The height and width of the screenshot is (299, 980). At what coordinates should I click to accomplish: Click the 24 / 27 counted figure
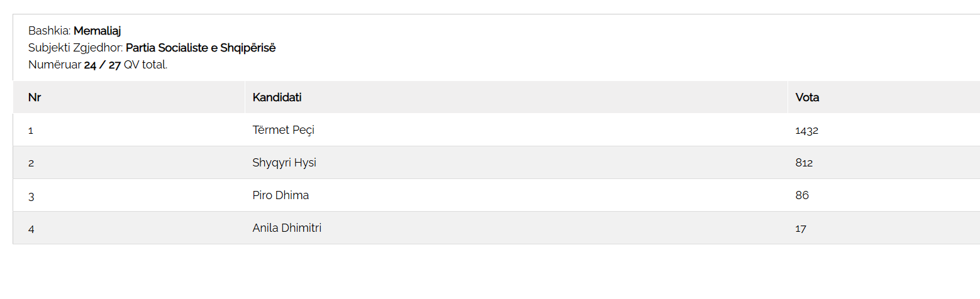point(102,65)
